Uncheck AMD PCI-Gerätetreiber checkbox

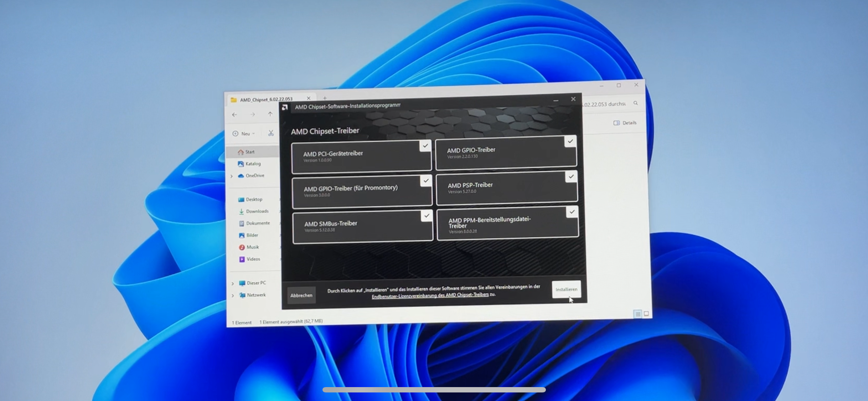coord(425,146)
